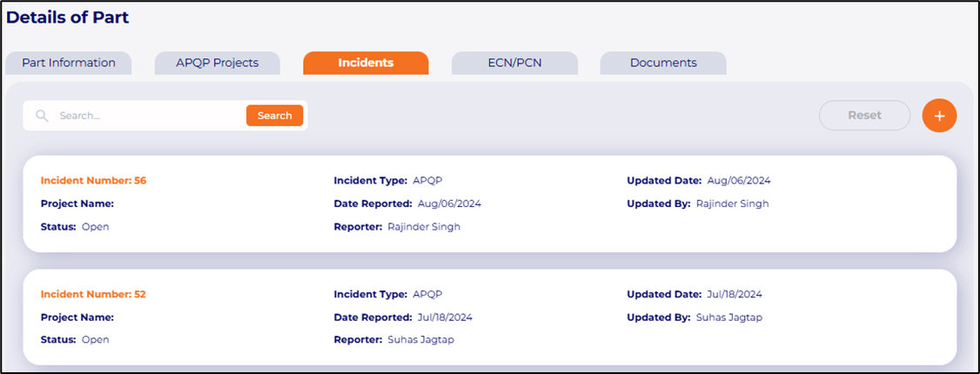Click the Status Open value of incident 56
Screen dimensions: 980x374
95,227
